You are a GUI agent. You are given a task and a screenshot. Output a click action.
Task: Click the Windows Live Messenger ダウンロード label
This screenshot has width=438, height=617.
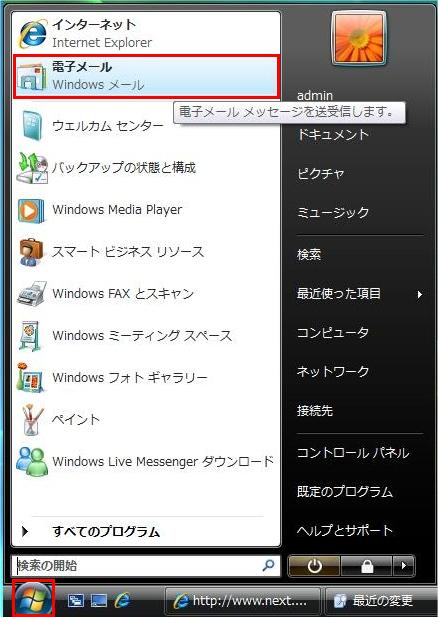point(163,461)
